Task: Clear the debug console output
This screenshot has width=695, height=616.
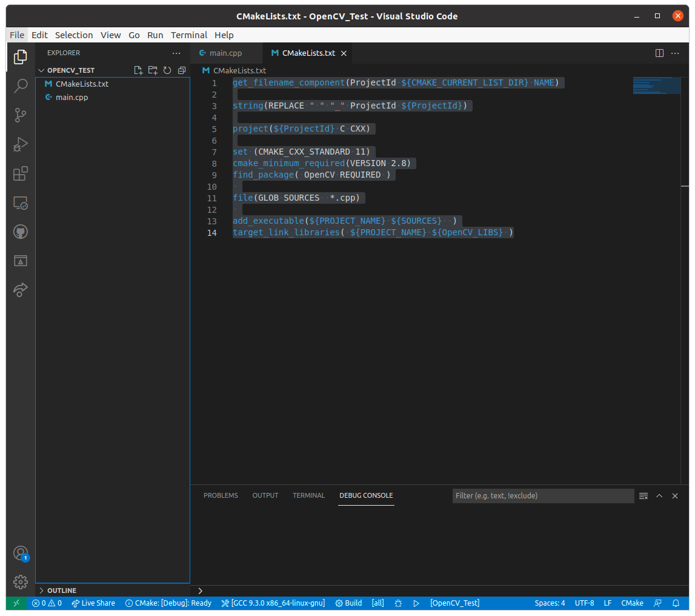Action: pos(643,496)
